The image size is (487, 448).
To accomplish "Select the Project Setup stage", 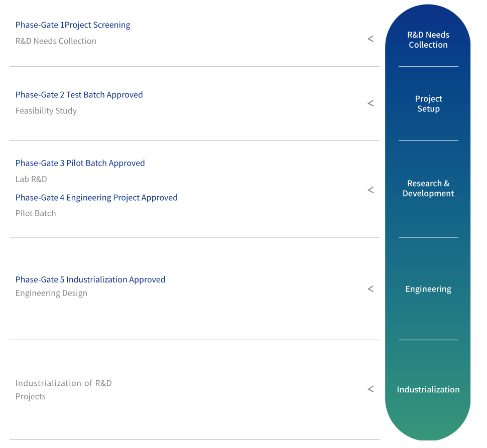I will [x=428, y=104].
